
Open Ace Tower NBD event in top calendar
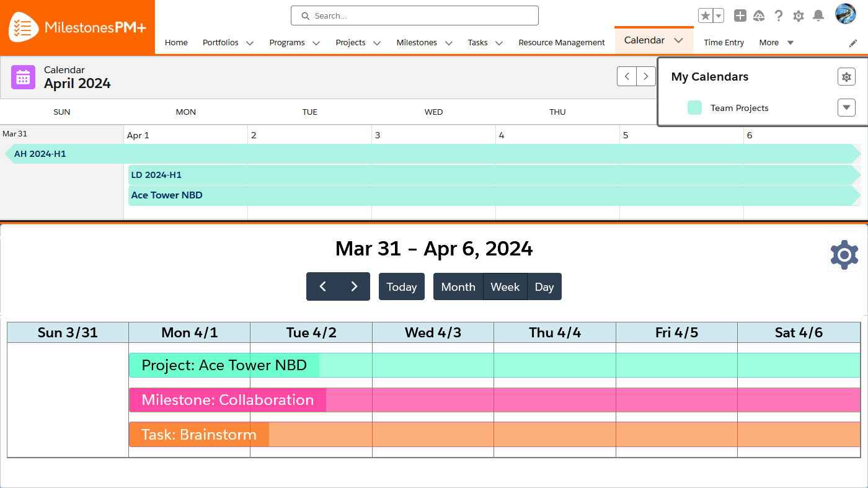coord(495,195)
